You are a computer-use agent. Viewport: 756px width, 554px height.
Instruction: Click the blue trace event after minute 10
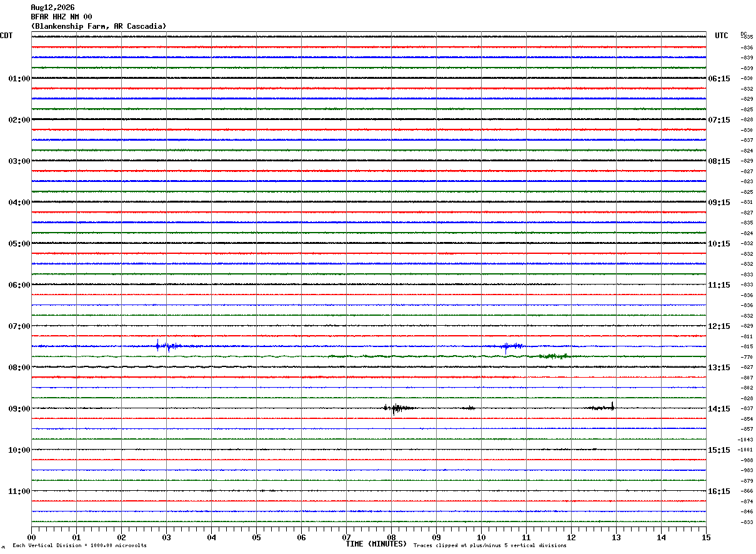[x=512, y=346]
